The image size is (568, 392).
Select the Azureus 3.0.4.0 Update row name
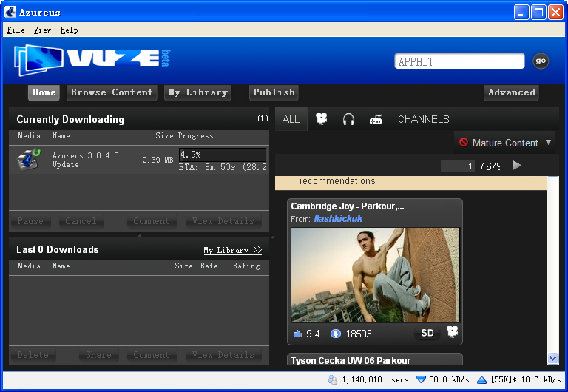coord(86,160)
